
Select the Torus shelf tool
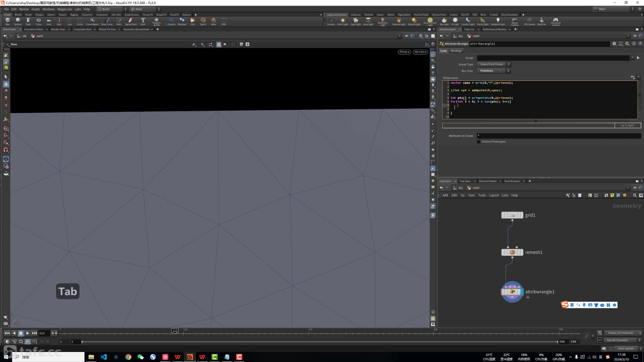39,21
